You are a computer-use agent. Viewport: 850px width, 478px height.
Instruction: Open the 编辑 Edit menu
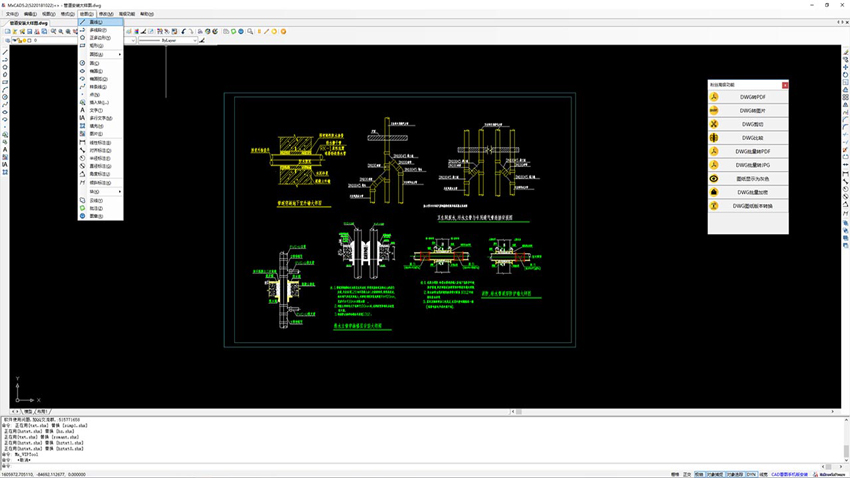30,14
